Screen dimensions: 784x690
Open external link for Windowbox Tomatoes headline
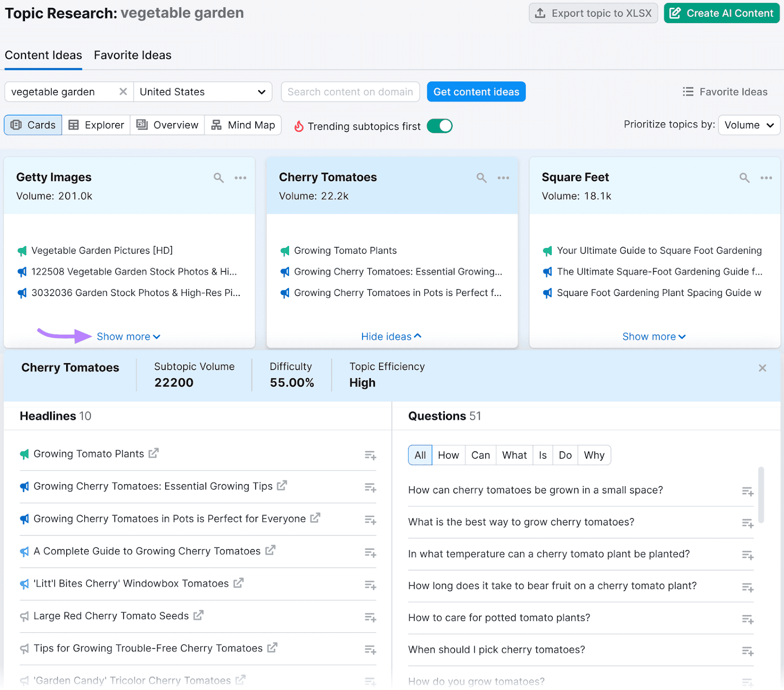click(238, 583)
